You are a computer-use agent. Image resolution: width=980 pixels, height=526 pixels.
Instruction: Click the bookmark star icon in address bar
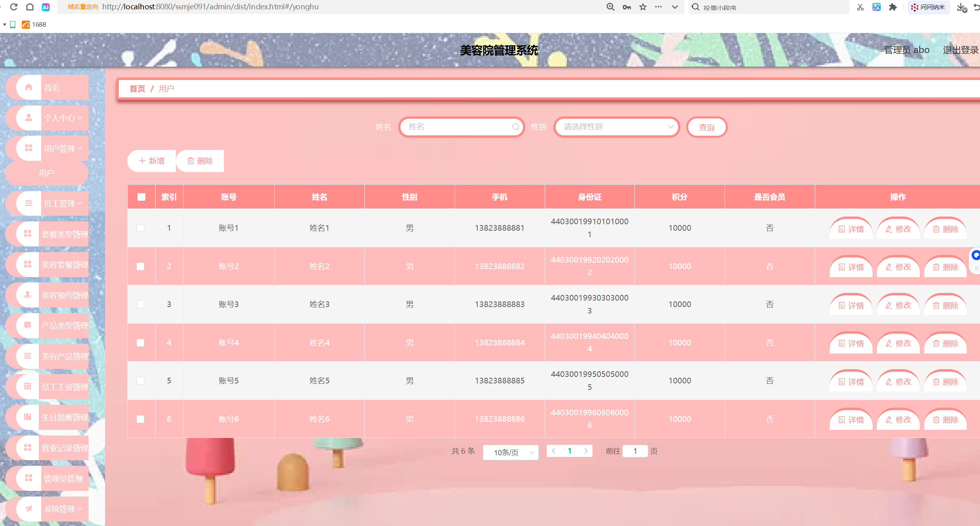(x=643, y=7)
